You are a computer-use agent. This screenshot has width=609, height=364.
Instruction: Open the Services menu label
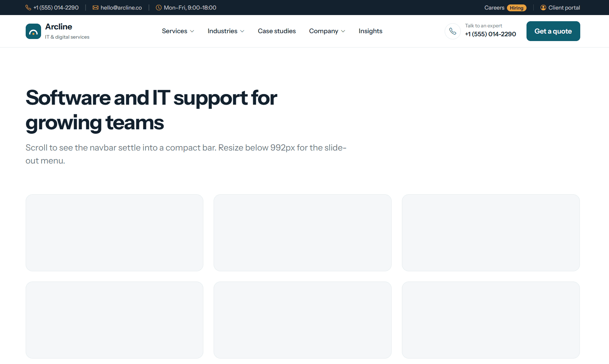pos(175,31)
